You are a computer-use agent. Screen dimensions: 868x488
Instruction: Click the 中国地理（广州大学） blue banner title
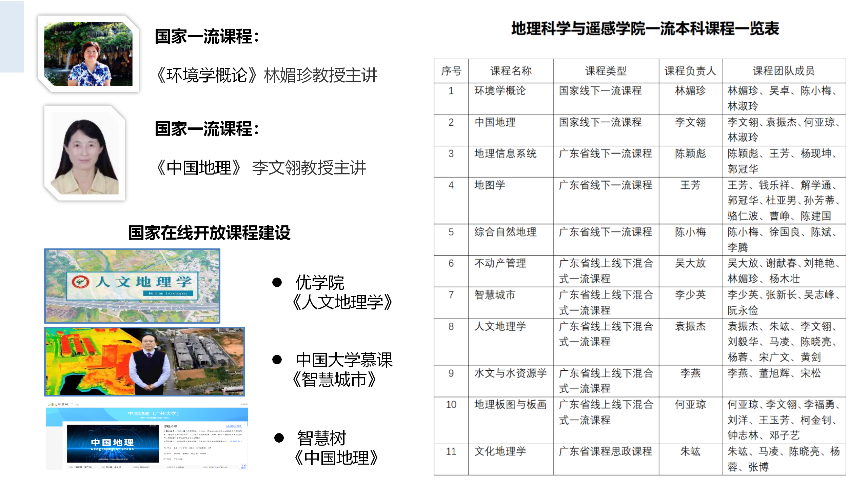[153, 413]
